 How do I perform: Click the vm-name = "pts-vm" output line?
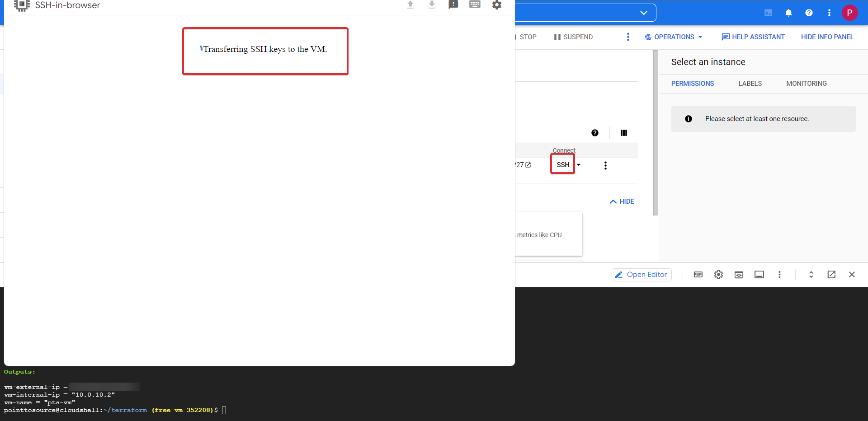point(40,402)
